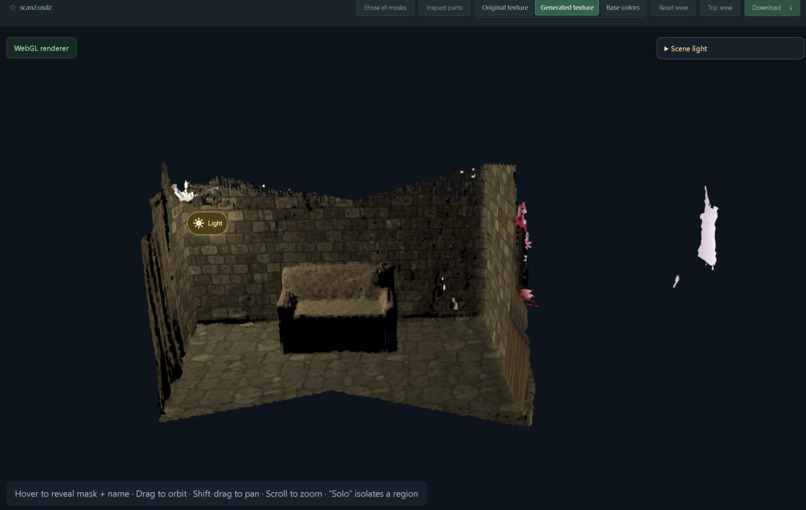Screen dimensions: 806x510
Task: Click the scan2.usdz file name
Action: pos(35,8)
